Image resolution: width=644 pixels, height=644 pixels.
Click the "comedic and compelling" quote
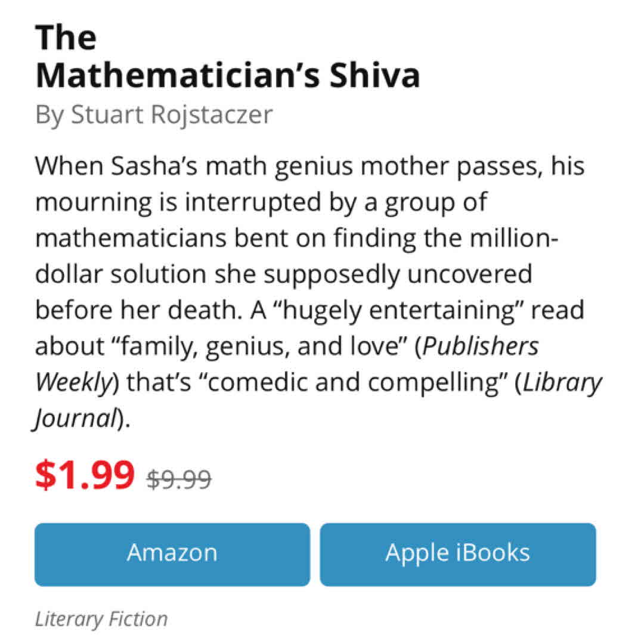pyautogui.click(x=330, y=383)
